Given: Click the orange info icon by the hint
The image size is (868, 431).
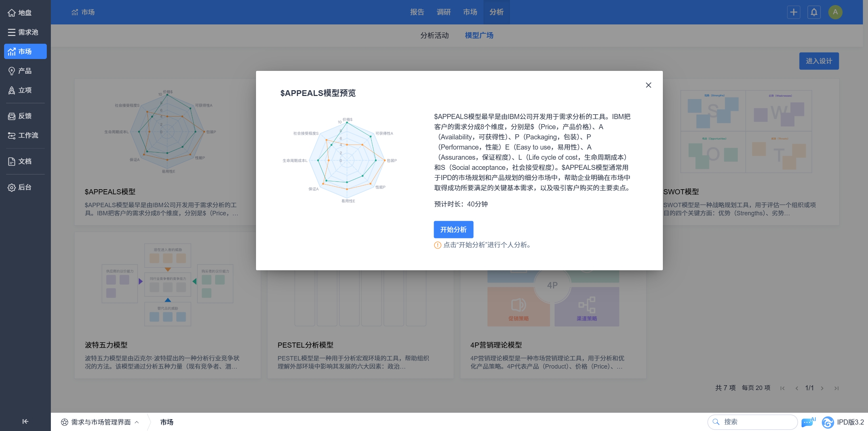Looking at the screenshot, I should 438,245.
